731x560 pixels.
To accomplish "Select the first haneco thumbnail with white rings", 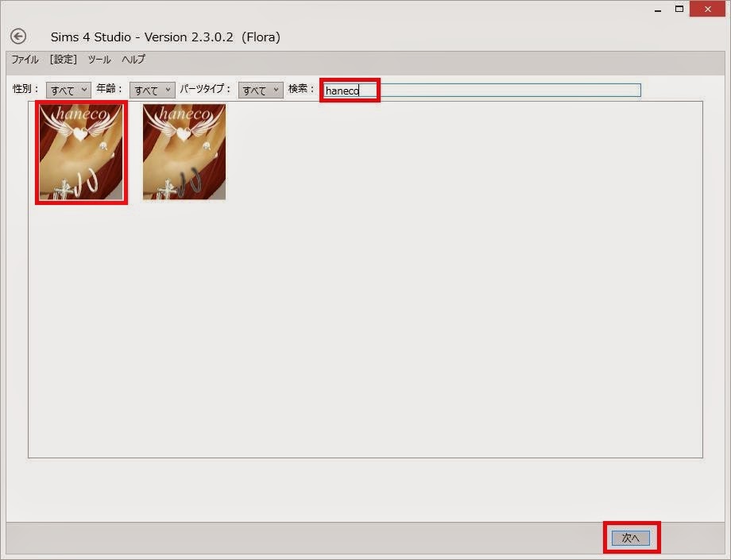I will click(81, 153).
